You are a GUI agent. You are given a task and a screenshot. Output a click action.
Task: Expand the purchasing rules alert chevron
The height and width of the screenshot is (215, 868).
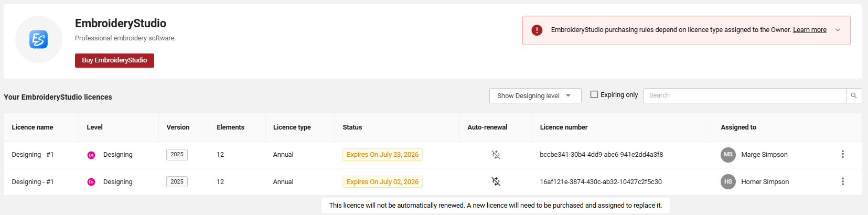(x=838, y=30)
